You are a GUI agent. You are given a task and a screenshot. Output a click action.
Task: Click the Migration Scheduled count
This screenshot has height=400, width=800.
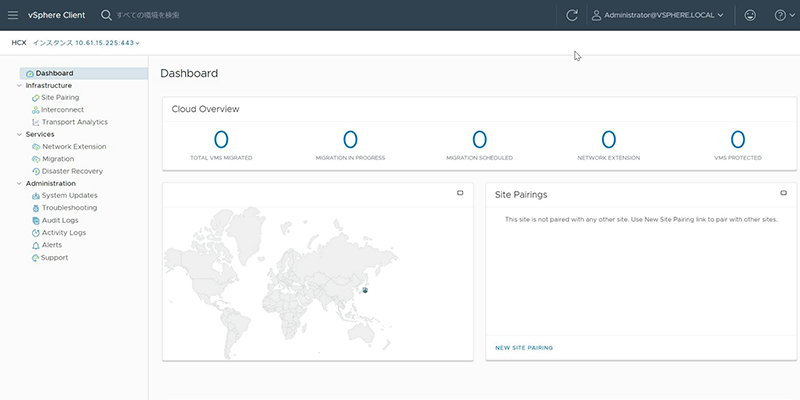click(x=480, y=139)
